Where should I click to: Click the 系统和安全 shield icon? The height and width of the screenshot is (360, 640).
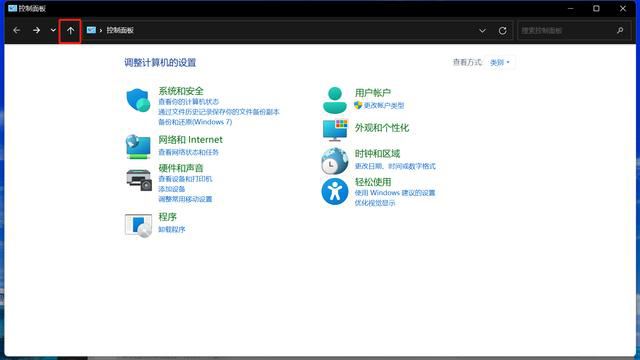[138, 100]
